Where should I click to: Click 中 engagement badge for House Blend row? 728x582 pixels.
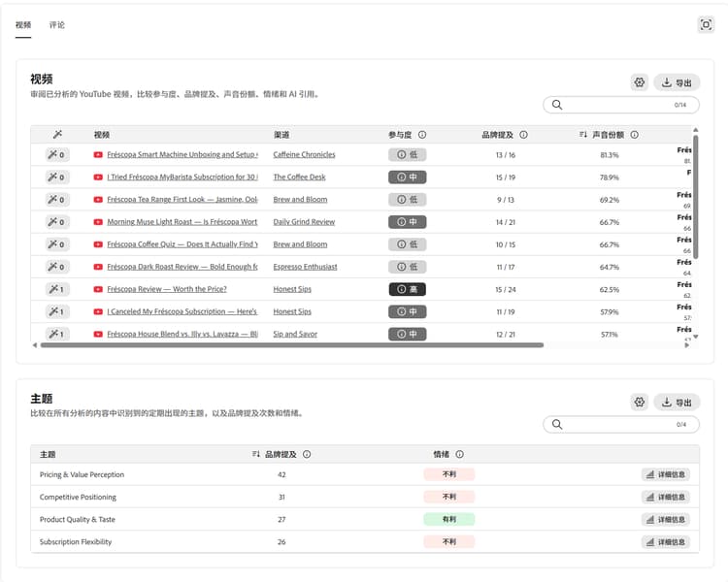[407, 334]
